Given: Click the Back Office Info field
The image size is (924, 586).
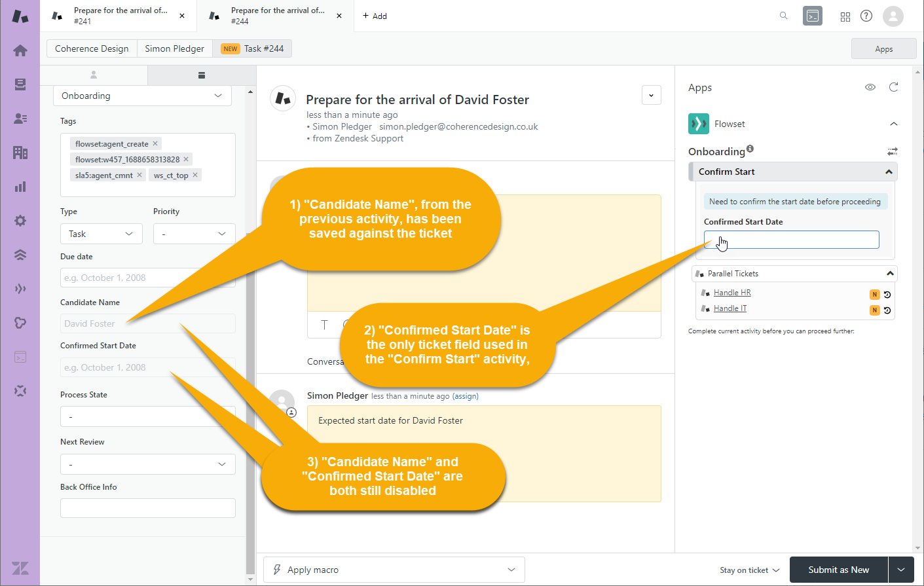Looking at the screenshot, I should point(148,508).
